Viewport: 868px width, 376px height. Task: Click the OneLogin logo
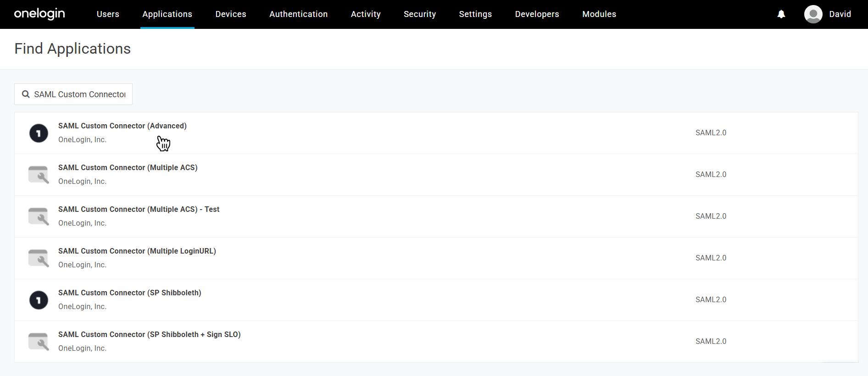(39, 14)
